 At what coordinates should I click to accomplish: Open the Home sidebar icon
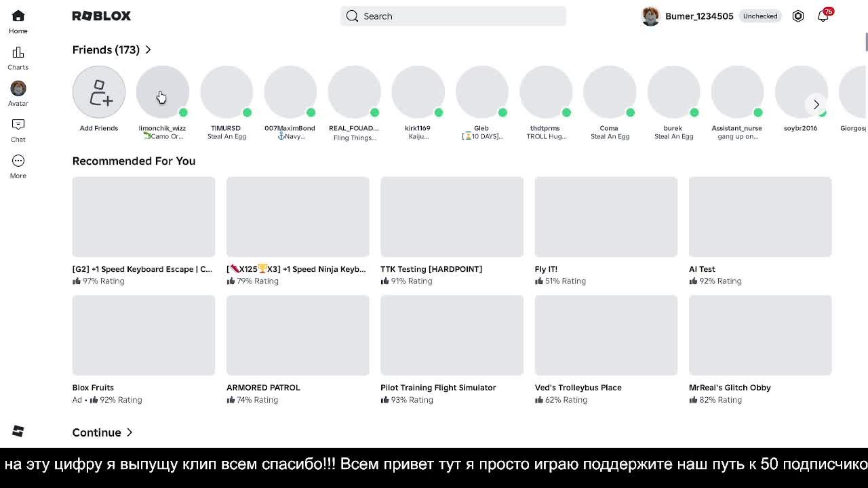pos(18,16)
